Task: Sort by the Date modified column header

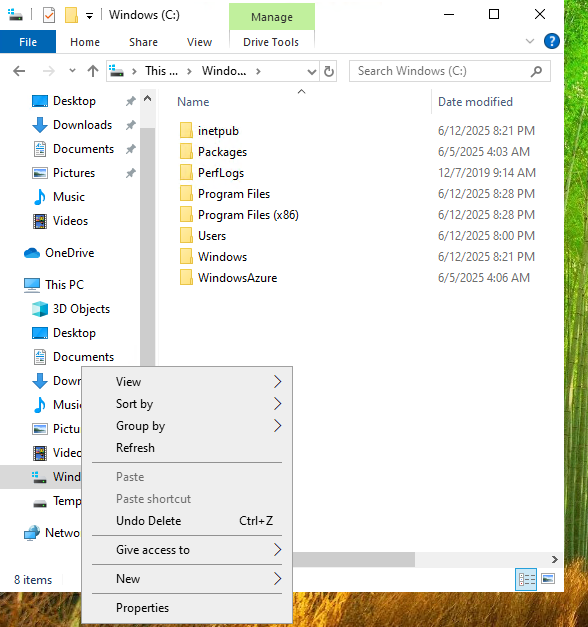Action: (x=475, y=102)
